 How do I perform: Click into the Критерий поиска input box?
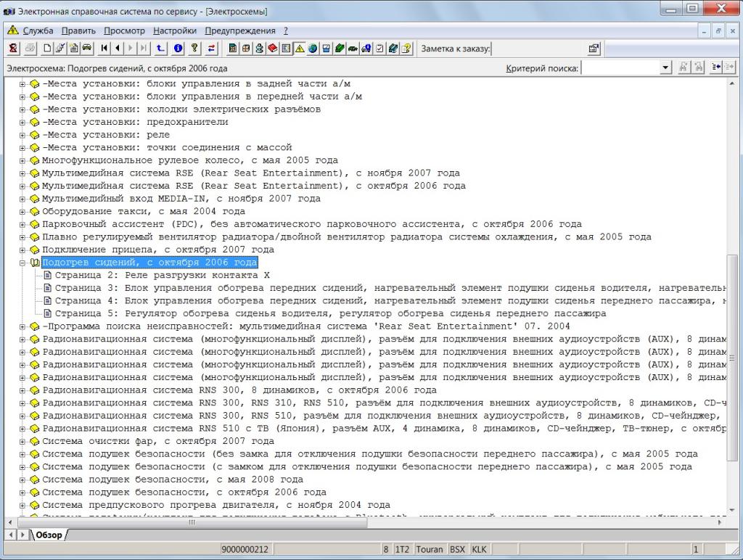(x=620, y=67)
